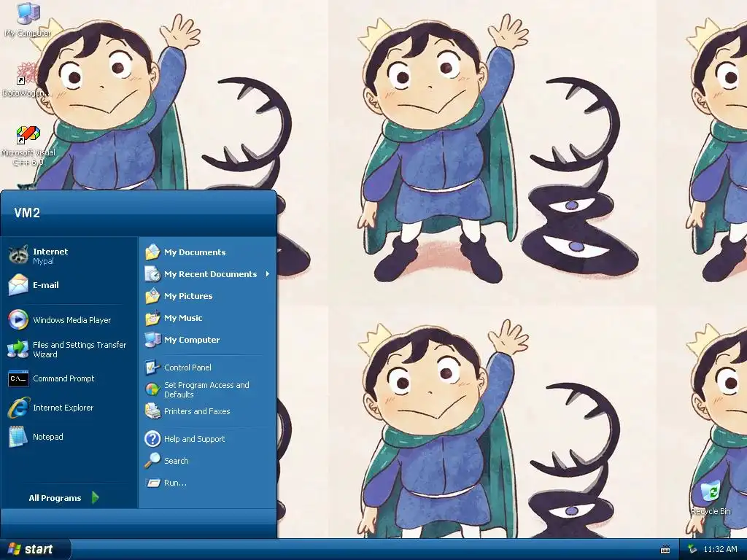Choose the Windows Media Player entry text
747x560 pixels.
pyautogui.click(x=72, y=320)
